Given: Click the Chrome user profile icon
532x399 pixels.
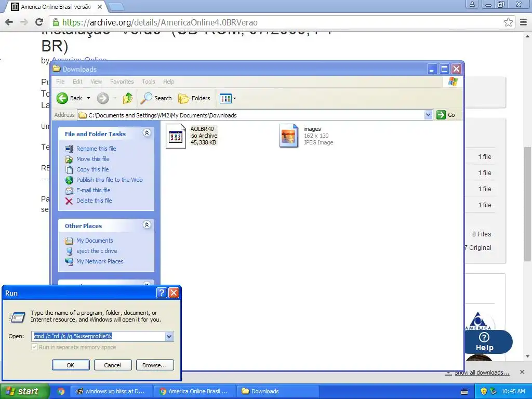Looking at the screenshot, I should (x=472, y=4).
